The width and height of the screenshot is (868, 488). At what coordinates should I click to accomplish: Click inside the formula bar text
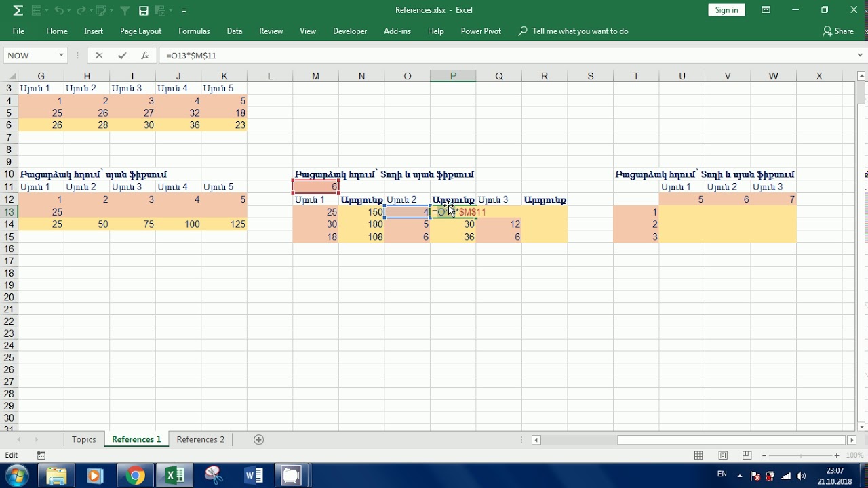(192, 56)
